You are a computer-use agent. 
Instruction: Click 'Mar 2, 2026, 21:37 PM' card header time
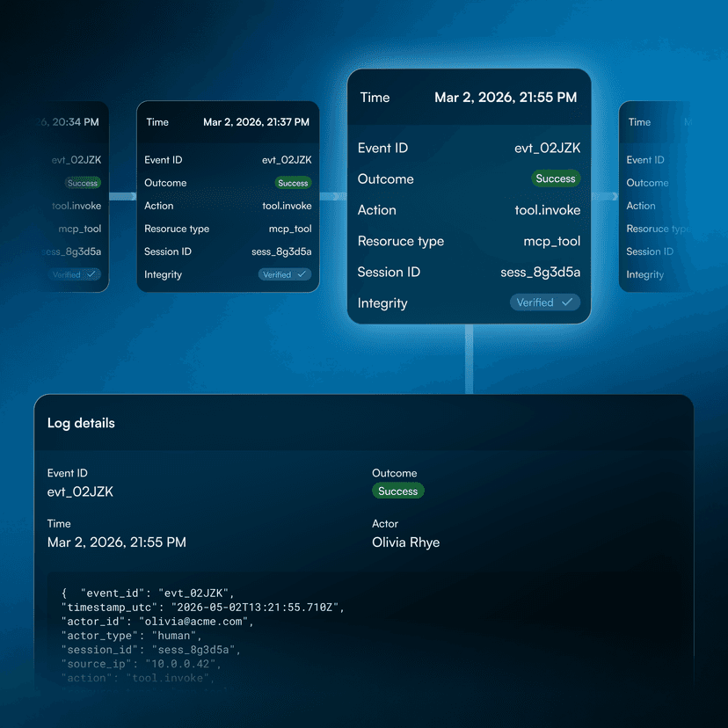256,122
